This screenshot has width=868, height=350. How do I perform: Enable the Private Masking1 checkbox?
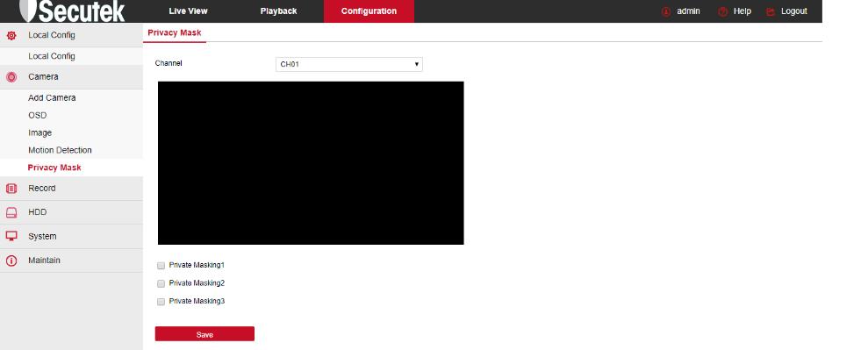161,266
